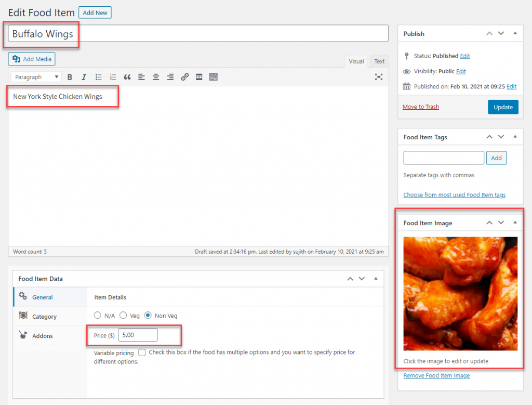The image size is (532, 405).
Task: Move Publish box up
Action: [489, 34]
